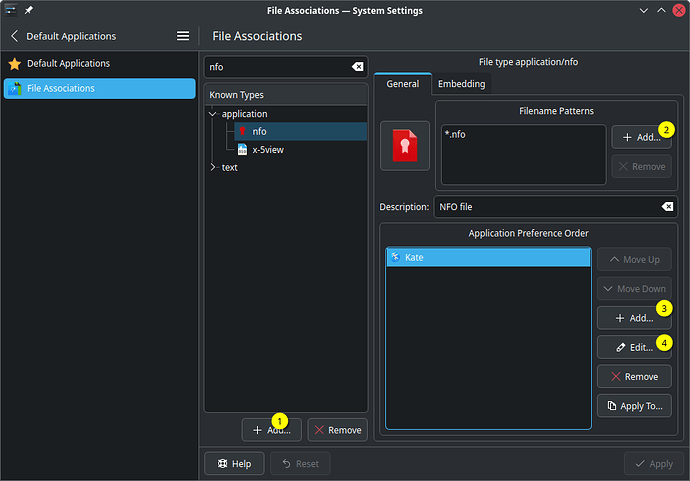Select the x-5view type in the tree
690x481 pixels.
click(301, 150)
